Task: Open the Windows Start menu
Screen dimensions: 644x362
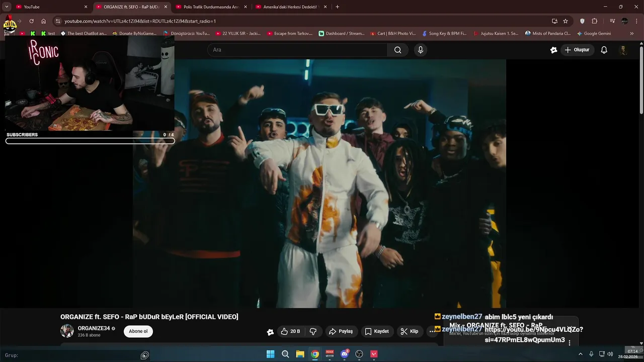Action: click(270, 354)
